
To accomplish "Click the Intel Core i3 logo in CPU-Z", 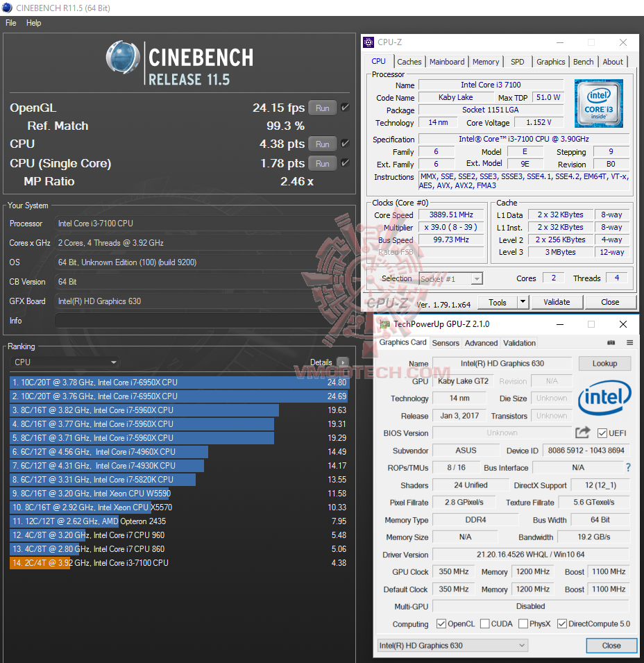I will point(598,103).
